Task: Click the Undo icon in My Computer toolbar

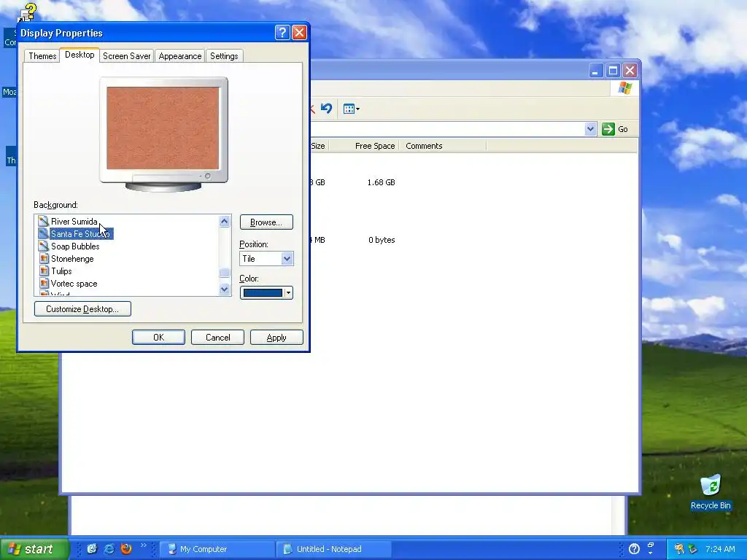Action: click(x=326, y=109)
